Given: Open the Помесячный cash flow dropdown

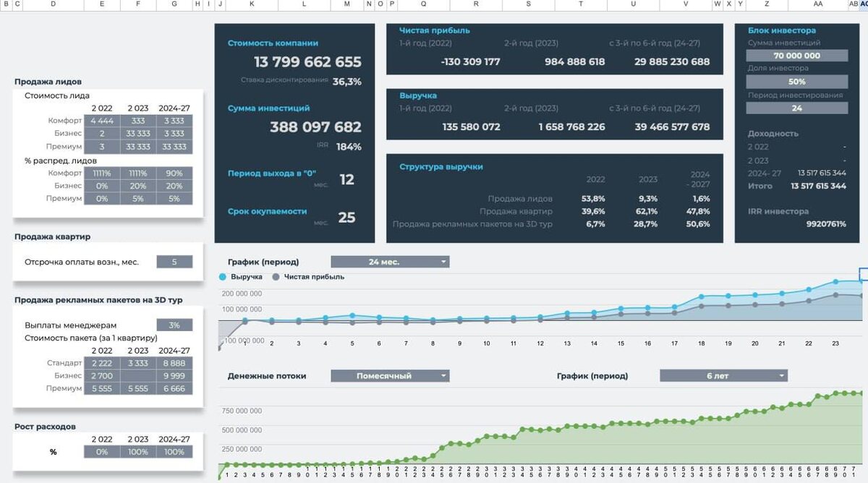Looking at the screenshot, I should (x=390, y=376).
